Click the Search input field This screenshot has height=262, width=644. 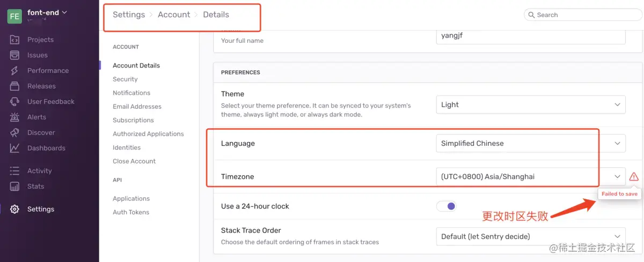(x=585, y=15)
